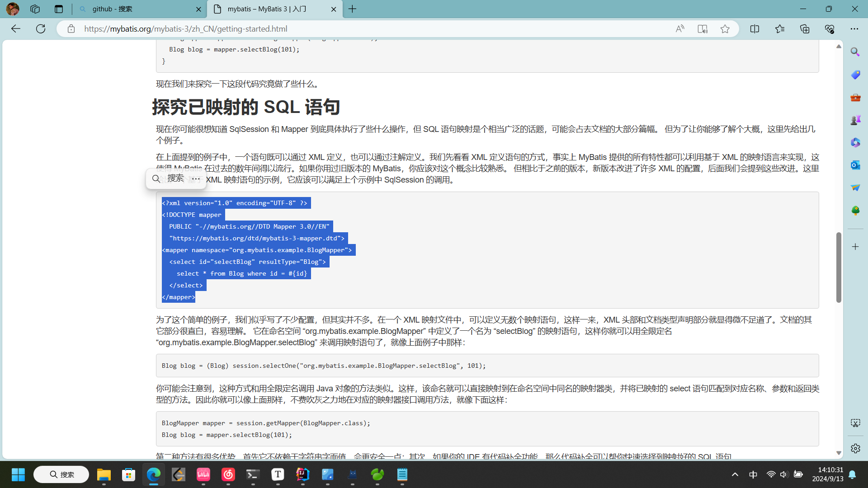The image size is (868, 488).
Task: Open the split screen icon
Action: click(x=755, y=29)
